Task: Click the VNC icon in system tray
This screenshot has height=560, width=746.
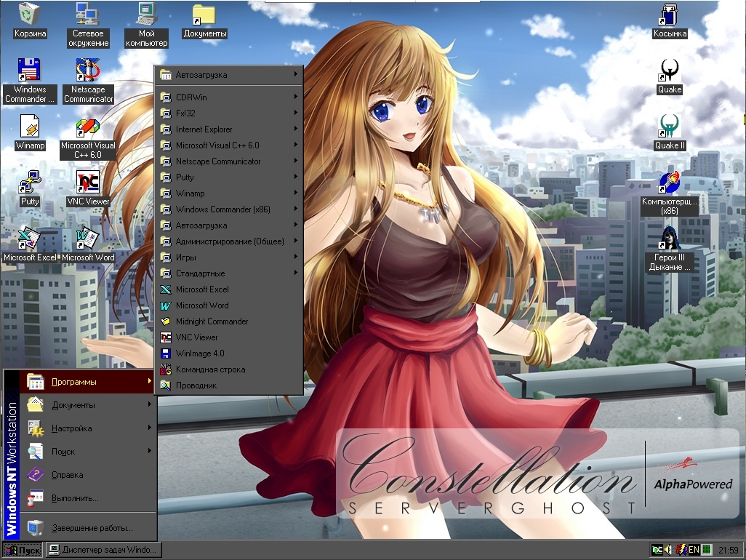Action: click(657, 550)
